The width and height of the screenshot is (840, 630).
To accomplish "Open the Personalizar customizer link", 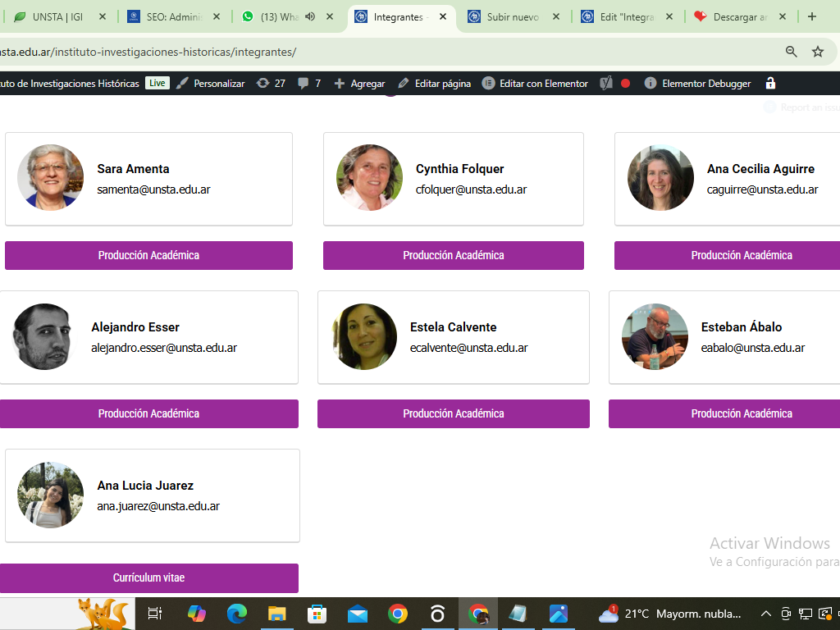I will [x=210, y=84].
